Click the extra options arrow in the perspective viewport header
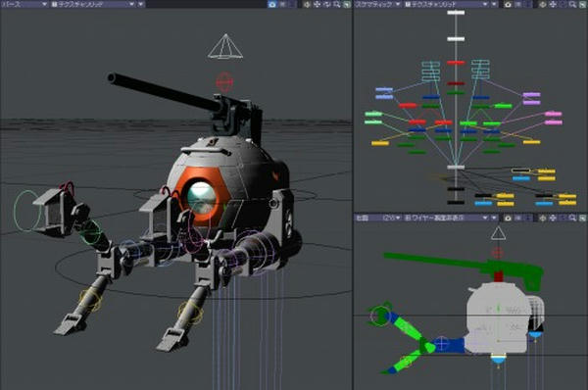 [141, 4]
